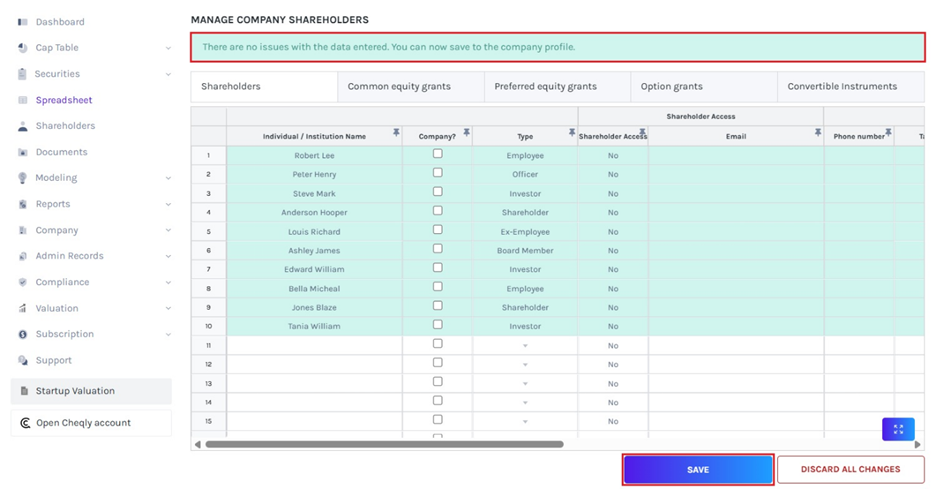Click pin icon on Individual / Institution Name column
Screen dimensions: 936x489
point(396,132)
